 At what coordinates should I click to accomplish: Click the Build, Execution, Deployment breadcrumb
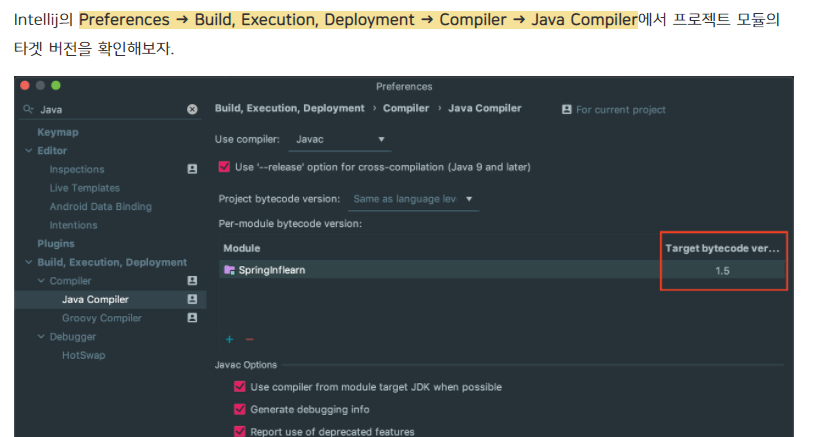[x=290, y=108]
